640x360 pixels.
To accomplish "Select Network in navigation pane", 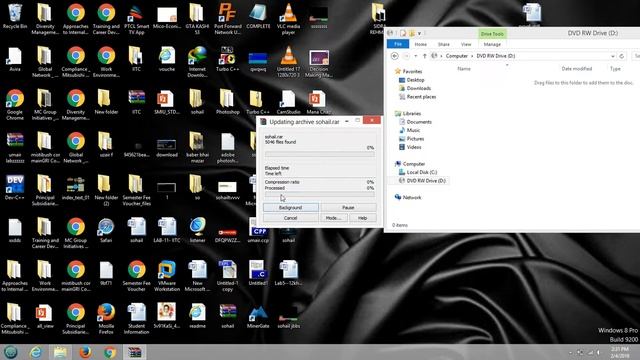I will pos(411,198).
